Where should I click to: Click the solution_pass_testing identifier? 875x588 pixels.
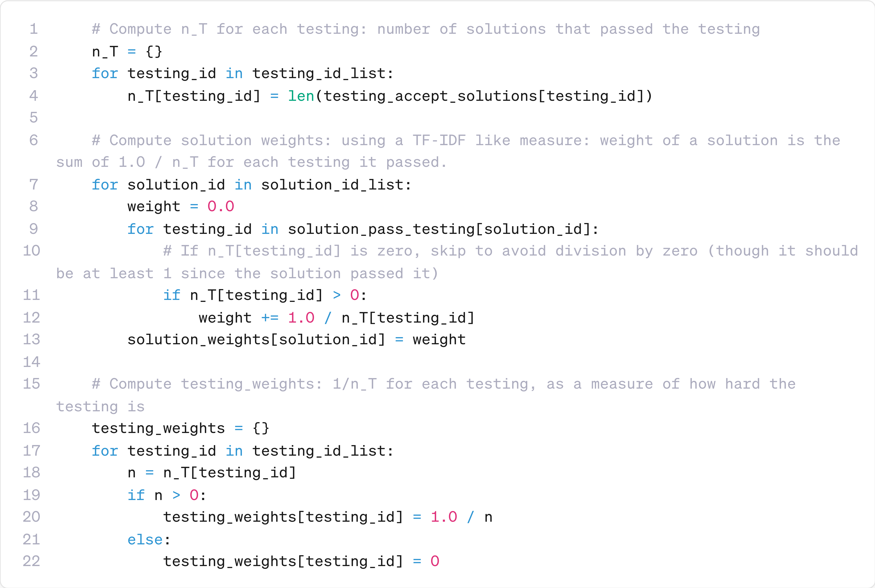click(x=381, y=229)
